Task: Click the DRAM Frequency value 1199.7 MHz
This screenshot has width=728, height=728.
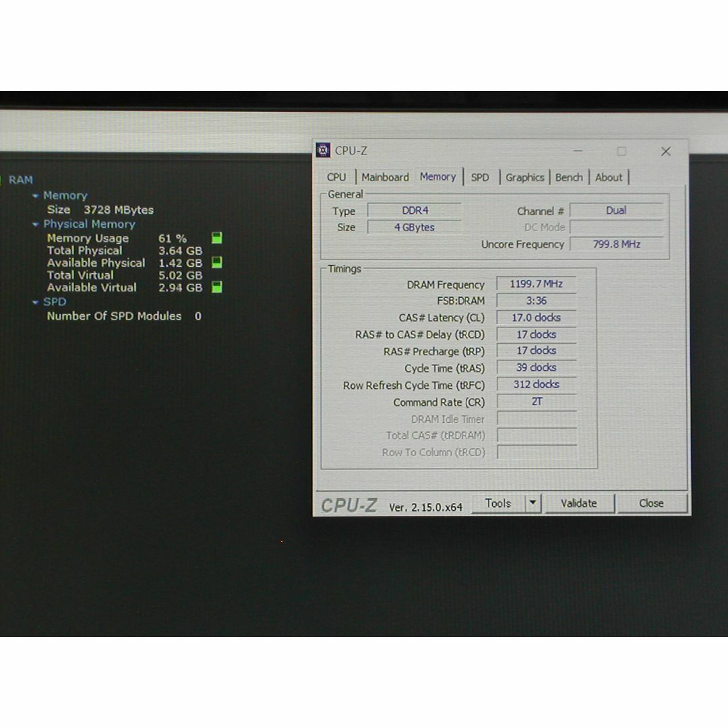Action: (537, 284)
